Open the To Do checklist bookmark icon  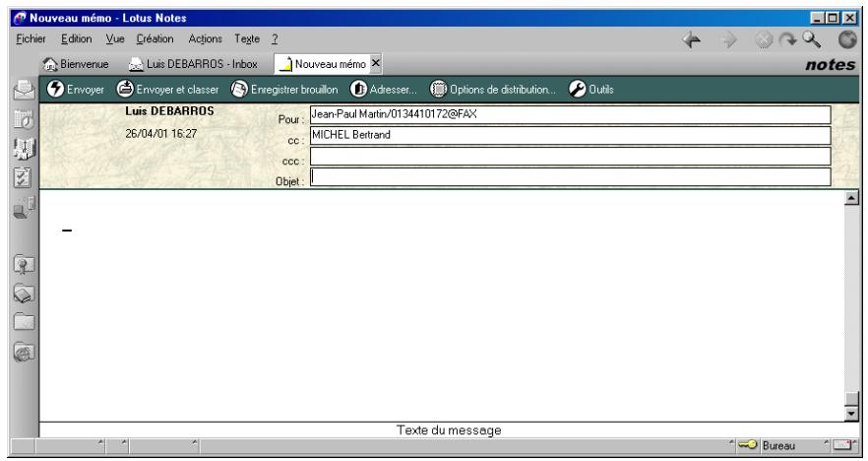point(23,178)
